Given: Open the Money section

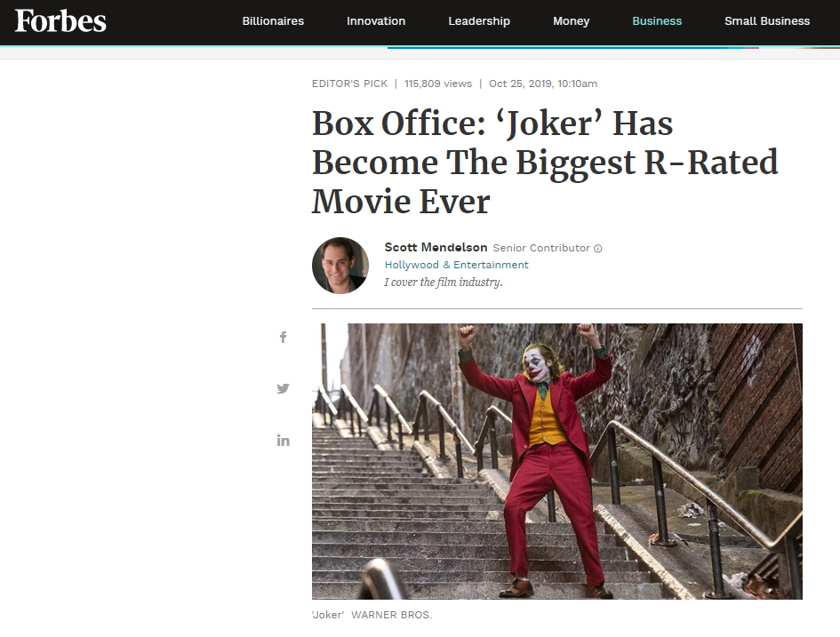Looking at the screenshot, I should click(571, 20).
